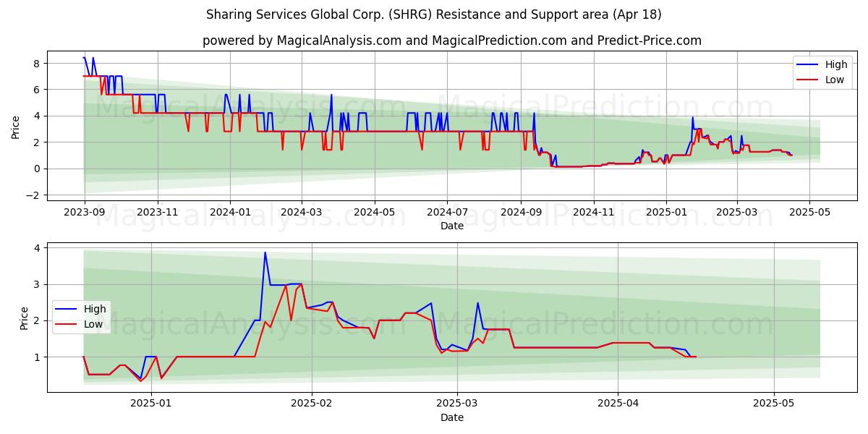Click the 2025-03 x-axis label in bottom chart

click(x=458, y=405)
